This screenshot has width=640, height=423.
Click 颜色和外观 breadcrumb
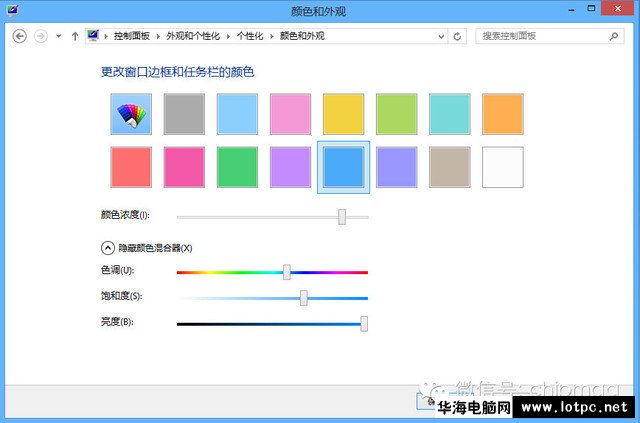coord(302,36)
